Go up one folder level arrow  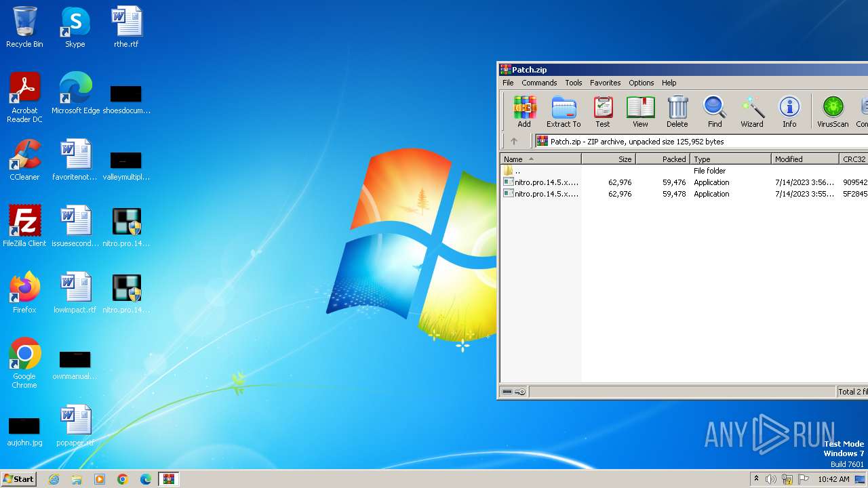[x=514, y=141]
